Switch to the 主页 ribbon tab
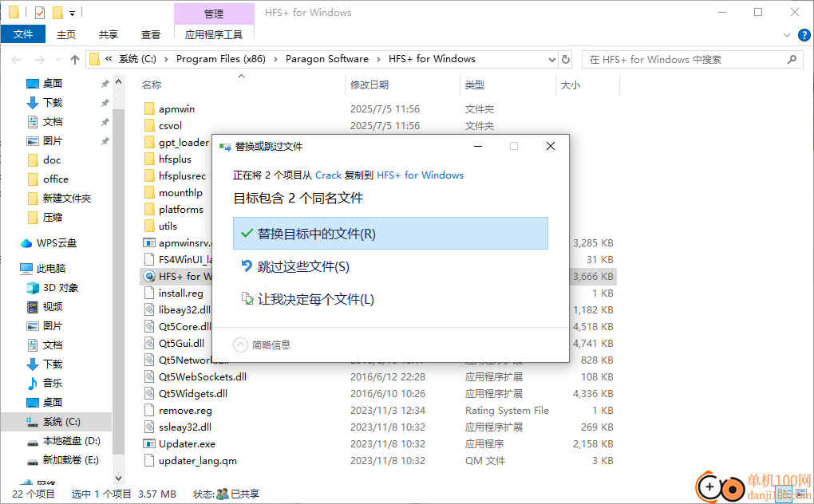The height and width of the screenshot is (504, 814). (x=66, y=34)
